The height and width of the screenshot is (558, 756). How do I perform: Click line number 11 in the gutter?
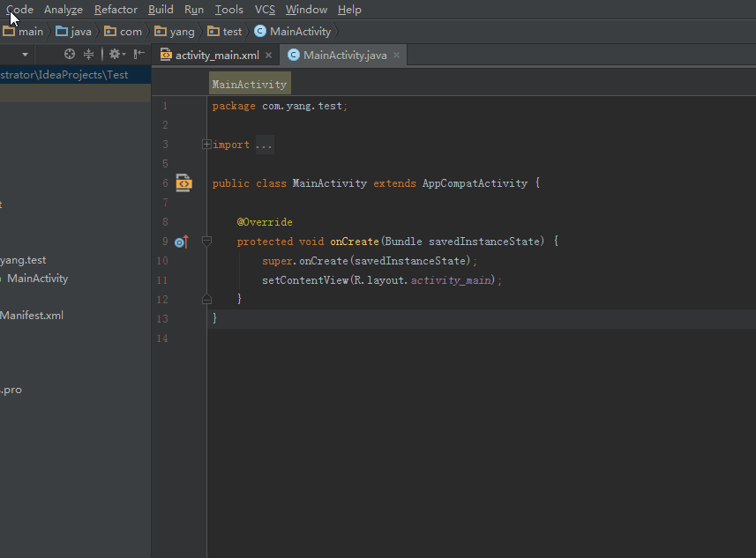pyautogui.click(x=162, y=279)
